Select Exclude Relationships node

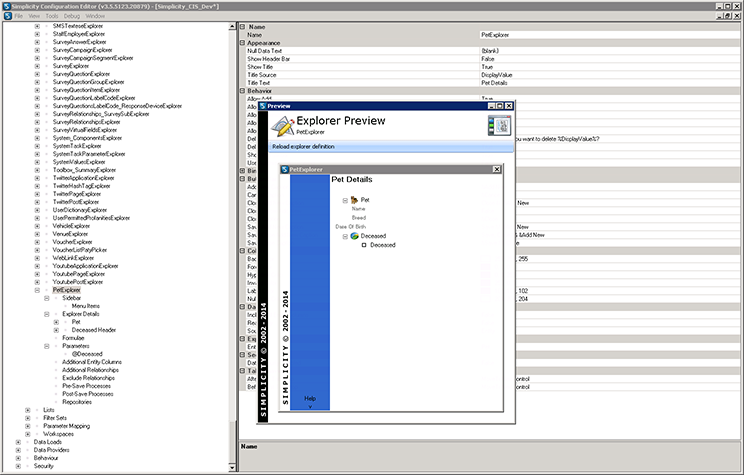pos(88,378)
